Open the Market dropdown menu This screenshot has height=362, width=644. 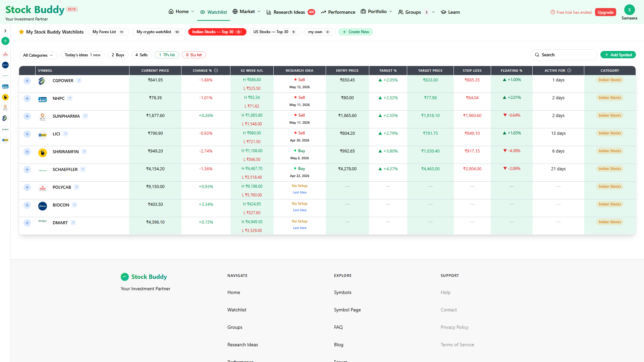[x=247, y=11]
